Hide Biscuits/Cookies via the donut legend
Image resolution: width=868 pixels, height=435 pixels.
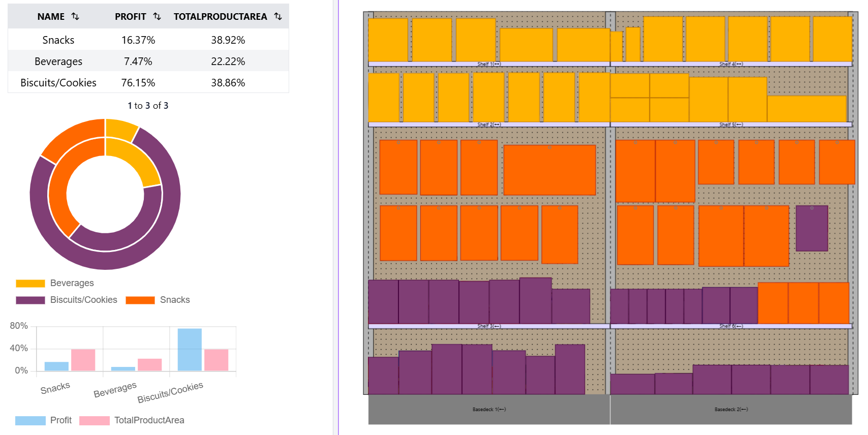pos(67,300)
